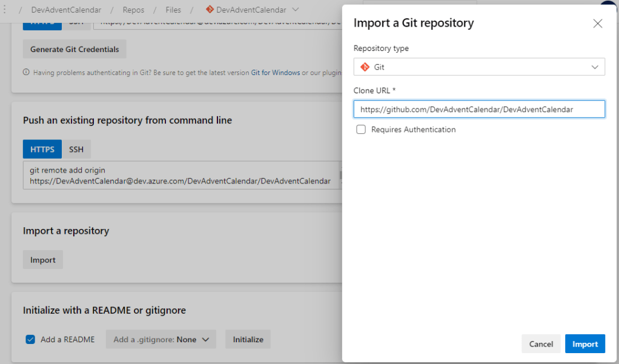This screenshot has width=619, height=364.
Task: Open Repos in the breadcrumb
Action: (133, 10)
